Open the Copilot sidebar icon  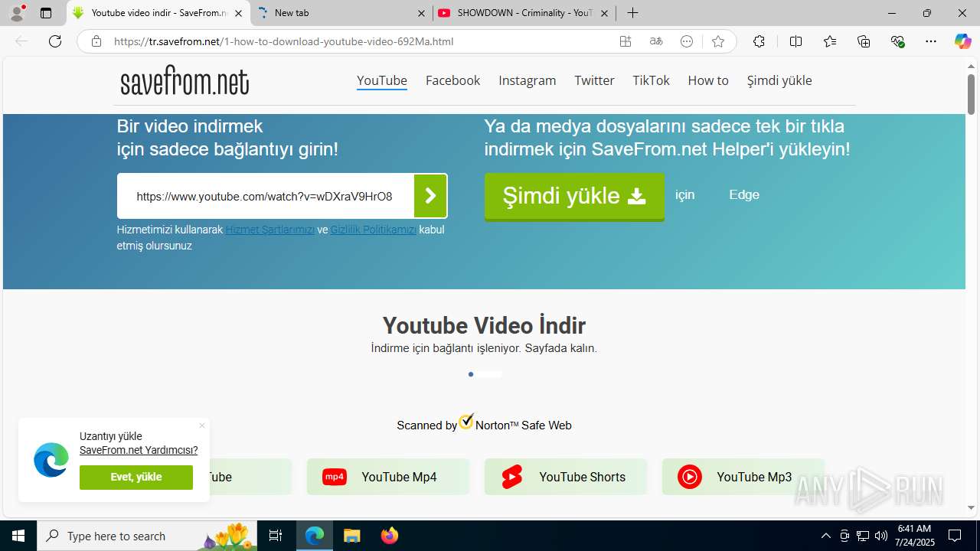pyautogui.click(x=962, y=41)
